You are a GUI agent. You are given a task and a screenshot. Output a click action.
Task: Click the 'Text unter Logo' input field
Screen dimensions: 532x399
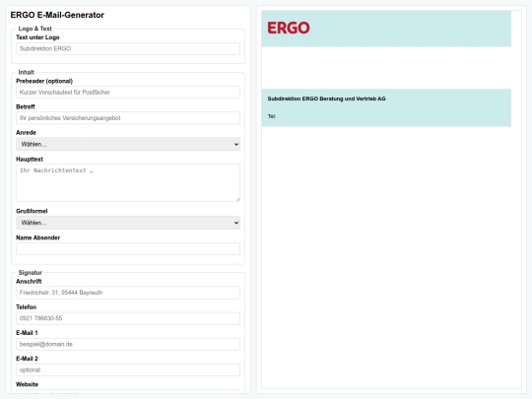coord(128,48)
